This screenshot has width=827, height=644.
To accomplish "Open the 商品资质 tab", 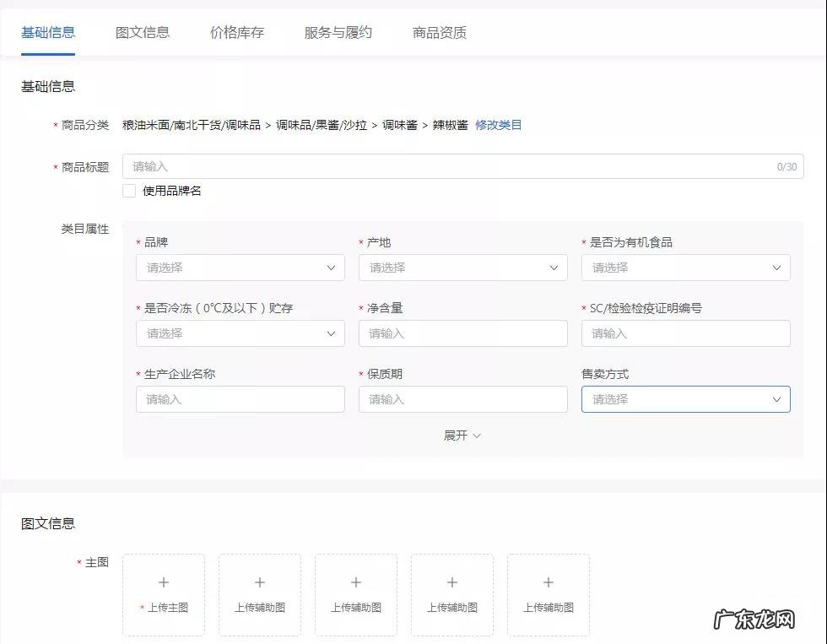I will tap(440, 31).
